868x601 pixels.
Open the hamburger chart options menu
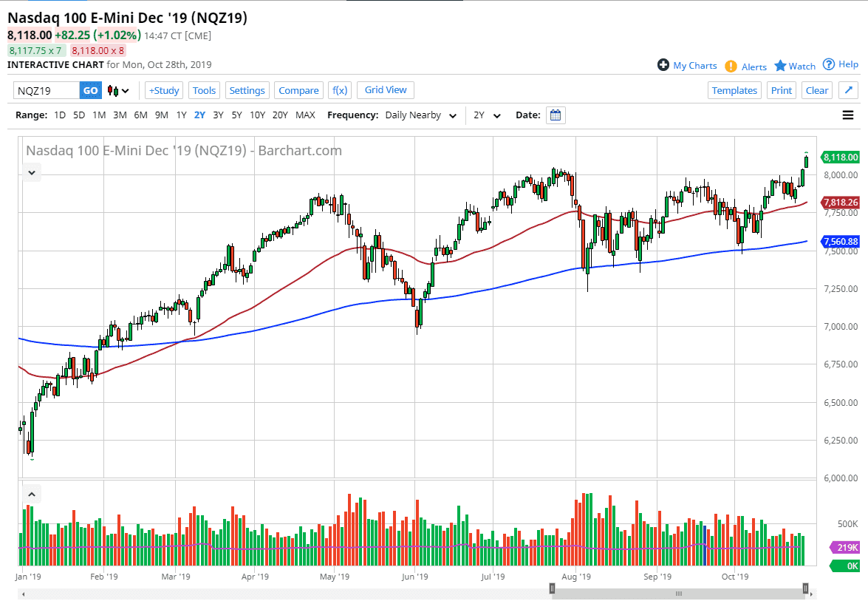[x=848, y=115]
